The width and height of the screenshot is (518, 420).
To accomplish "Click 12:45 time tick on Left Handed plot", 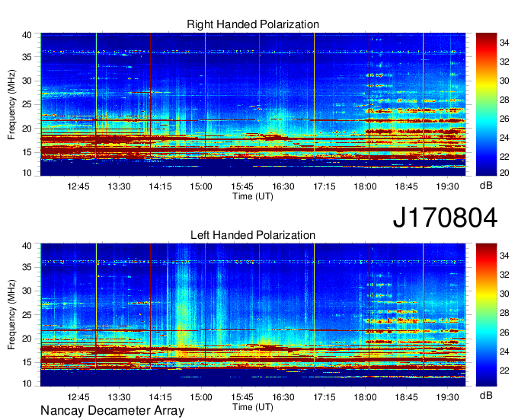I will tap(78, 397).
